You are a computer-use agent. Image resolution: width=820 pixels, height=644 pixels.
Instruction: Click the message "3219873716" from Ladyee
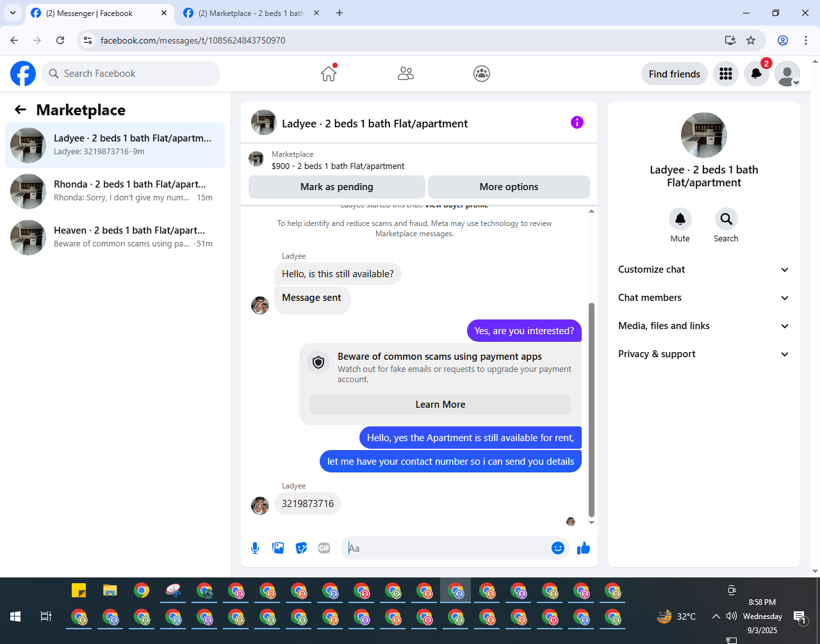click(307, 504)
